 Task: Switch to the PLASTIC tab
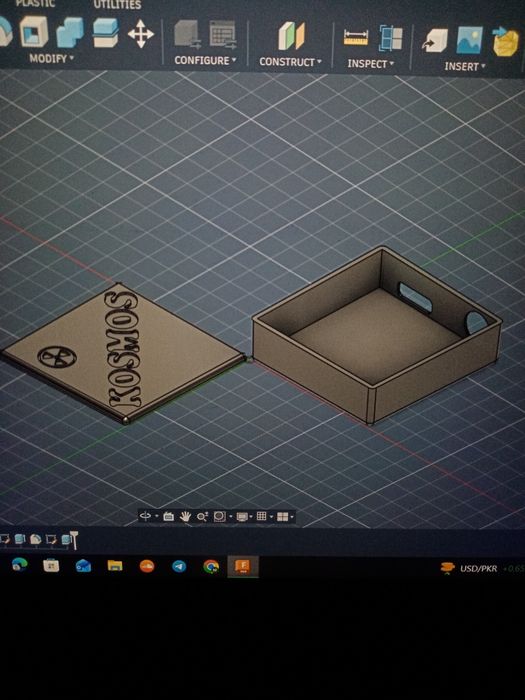[x=35, y=4]
